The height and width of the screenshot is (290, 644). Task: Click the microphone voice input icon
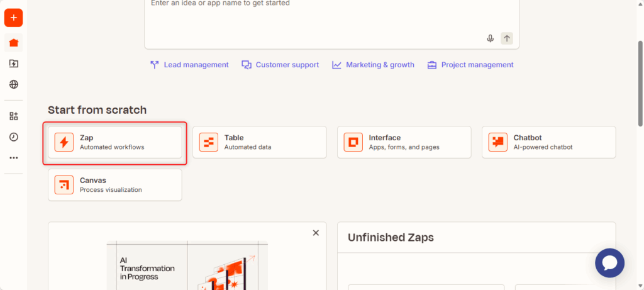click(490, 38)
